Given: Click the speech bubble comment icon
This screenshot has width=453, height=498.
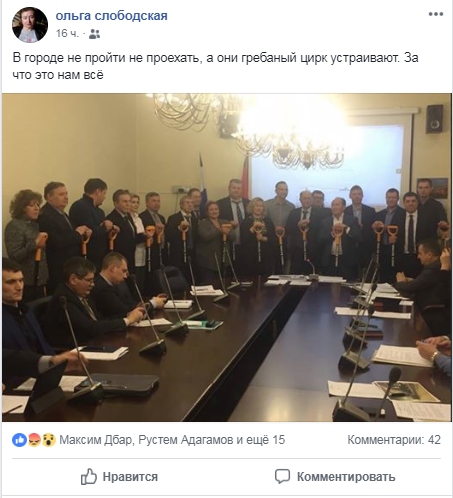Looking at the screenshot, I should 282,477.
